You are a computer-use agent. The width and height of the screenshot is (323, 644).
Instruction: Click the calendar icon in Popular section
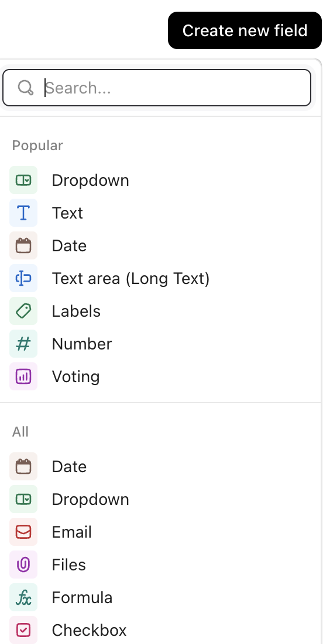point(23,245)
